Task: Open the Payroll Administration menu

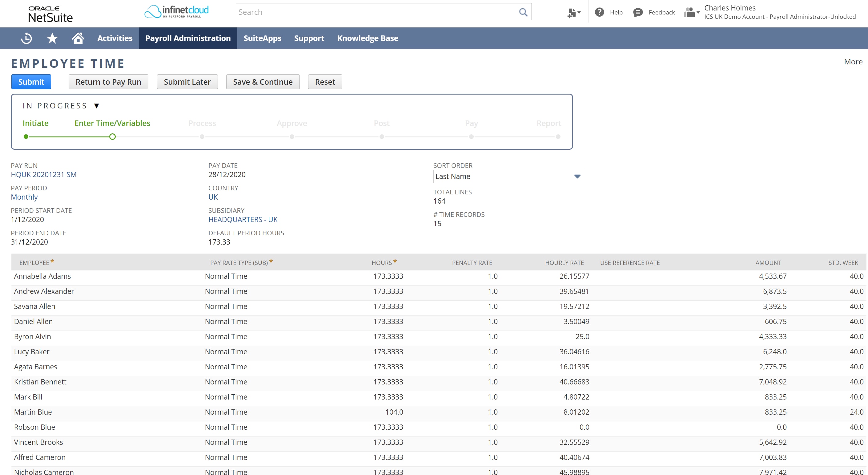Action: pyautogui.click(x=188, y=38)
